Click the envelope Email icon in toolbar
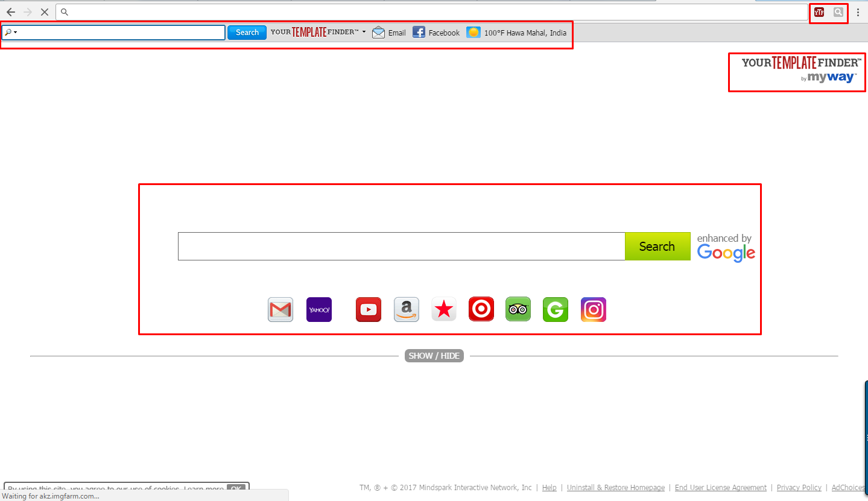Screen dimensions: 868x501 pos(378,33)
